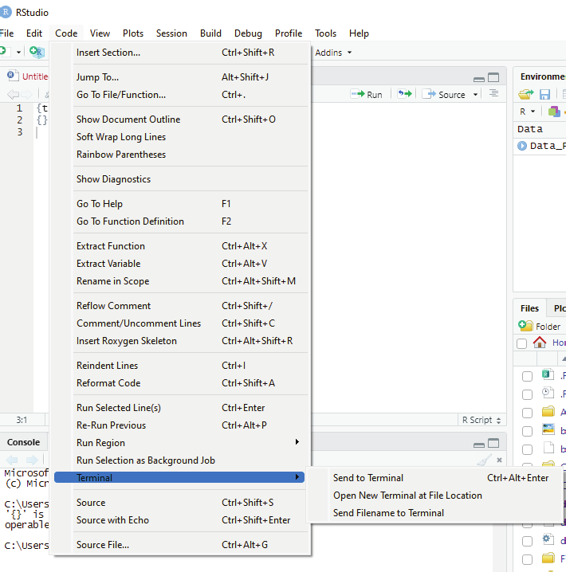Maximize the console pane
Viewport: 566px width, 572px height.
493,443
